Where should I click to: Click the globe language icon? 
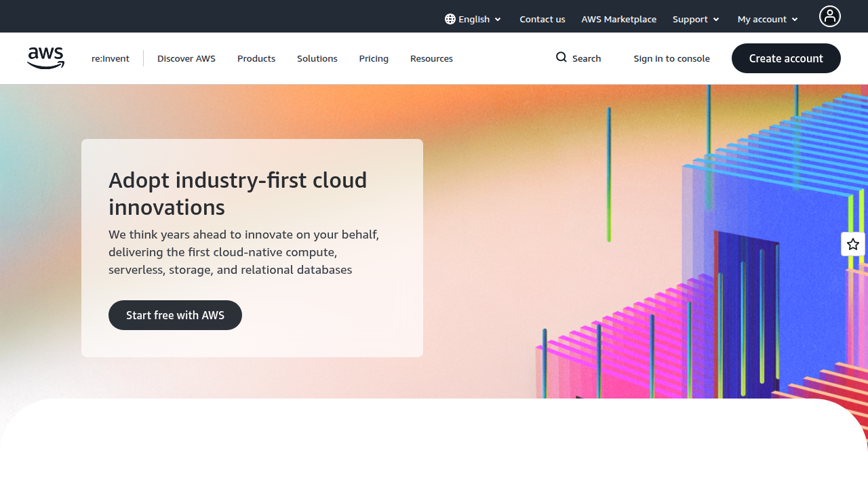(x=450, y=19)
